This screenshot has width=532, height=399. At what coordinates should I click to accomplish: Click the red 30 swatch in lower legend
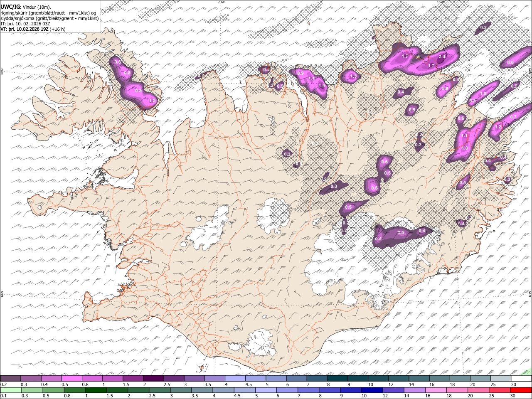521,390
